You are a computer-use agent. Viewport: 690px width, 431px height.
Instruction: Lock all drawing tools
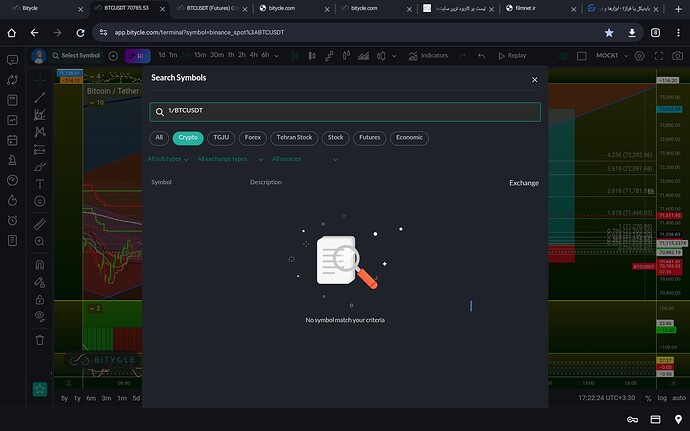click(40, 300)
